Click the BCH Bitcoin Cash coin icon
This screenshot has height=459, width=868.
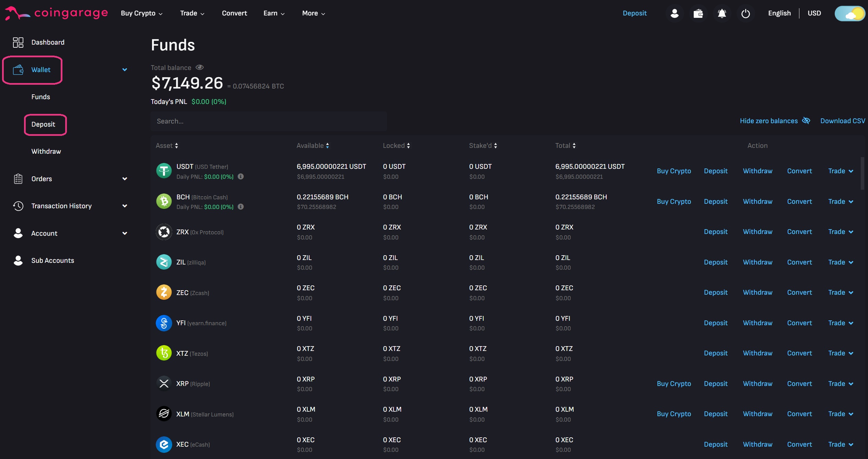[x=164, y=201]
